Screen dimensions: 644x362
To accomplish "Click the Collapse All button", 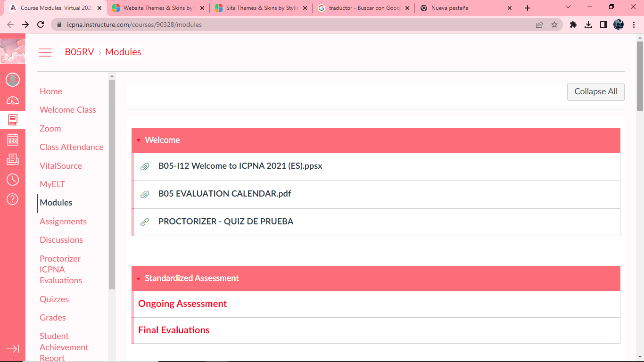I will (x=595, y=91).
